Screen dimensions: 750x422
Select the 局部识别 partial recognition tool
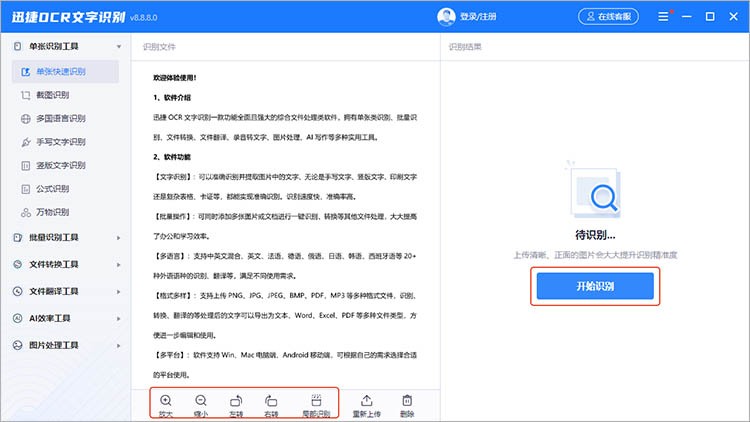coord(316,405)
